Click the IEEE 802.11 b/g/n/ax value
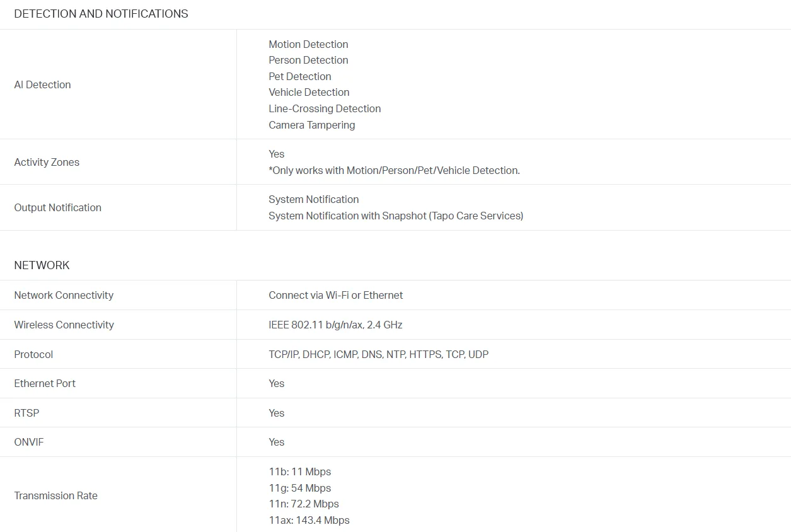 point(335,325)
